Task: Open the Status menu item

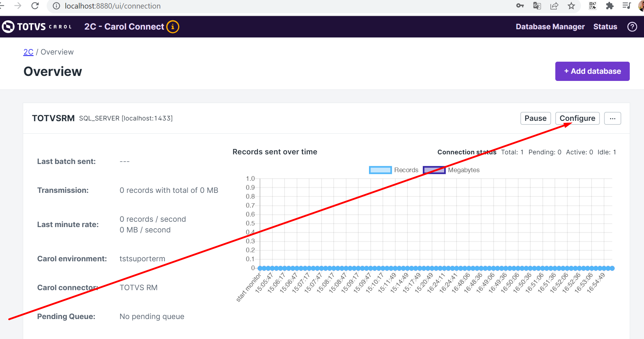Action: [x=605, y=27]
